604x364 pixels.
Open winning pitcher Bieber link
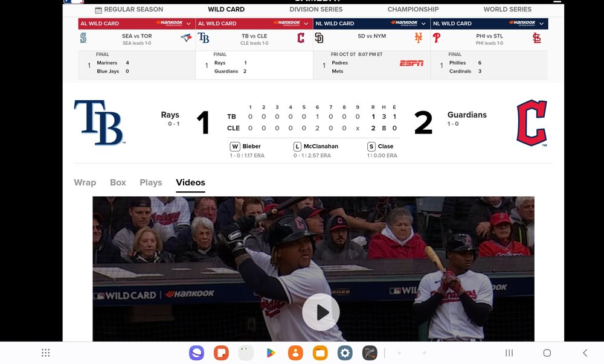coord(251,146)
